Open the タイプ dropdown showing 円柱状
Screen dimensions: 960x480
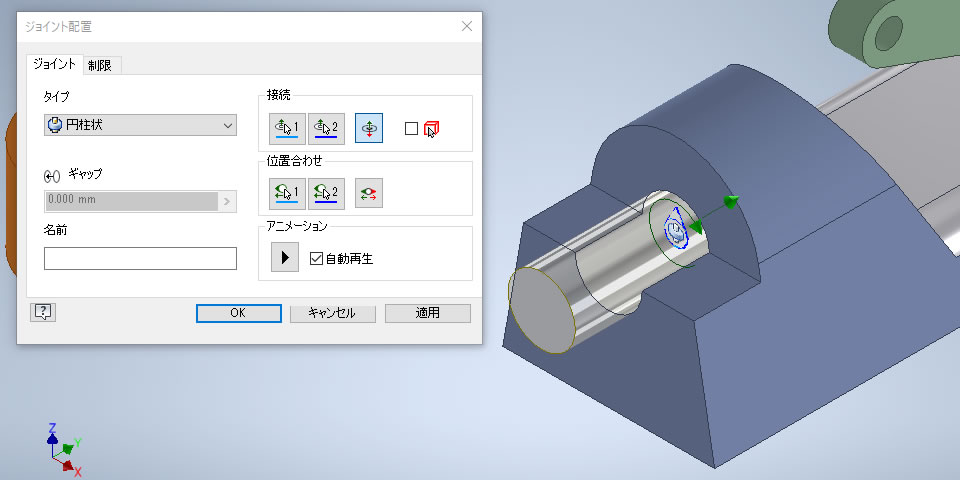tap(140, 125)
